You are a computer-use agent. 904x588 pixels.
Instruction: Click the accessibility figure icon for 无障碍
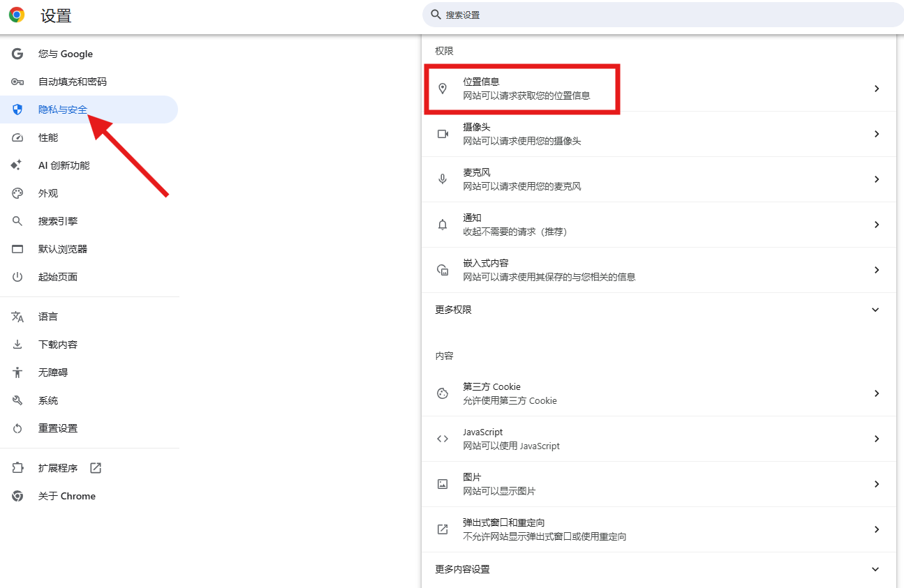(17, 372)
